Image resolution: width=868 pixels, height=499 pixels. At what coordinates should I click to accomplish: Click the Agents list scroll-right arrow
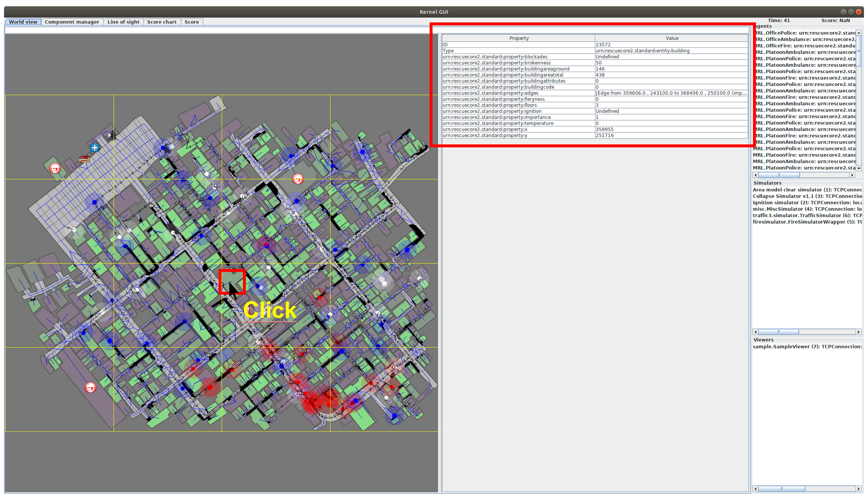coord(852,175)
